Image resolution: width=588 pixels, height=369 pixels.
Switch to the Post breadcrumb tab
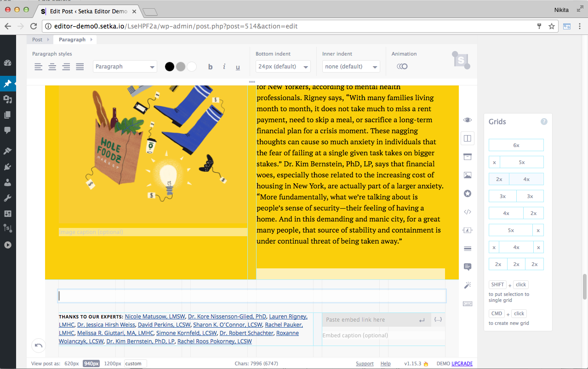tap(36, 40)
